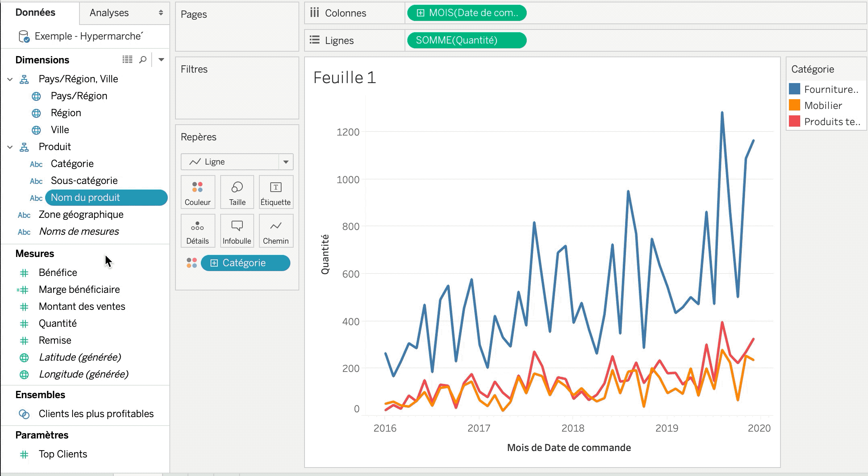This screenshot has width=868, height=476.
Task: Click the number icon beside Montant des ventes
Action: tap(24, 307)
